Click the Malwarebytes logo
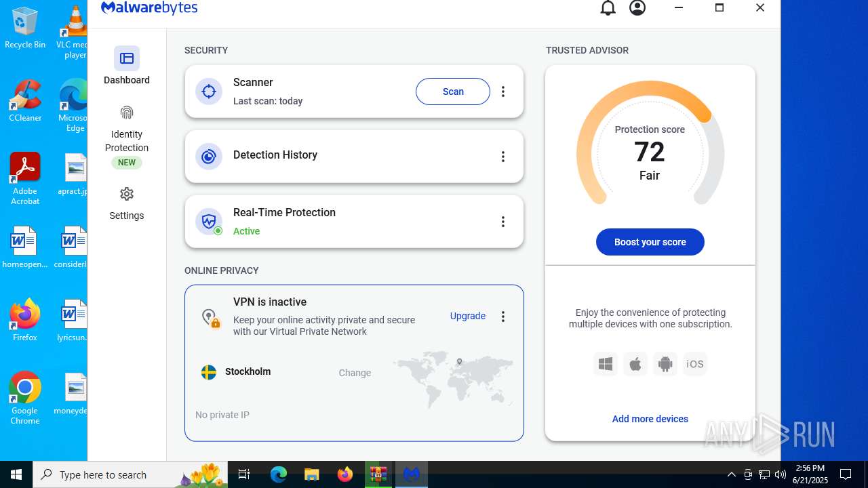The image size is (868, 488). pyautogui.click(x=149, y=8)
